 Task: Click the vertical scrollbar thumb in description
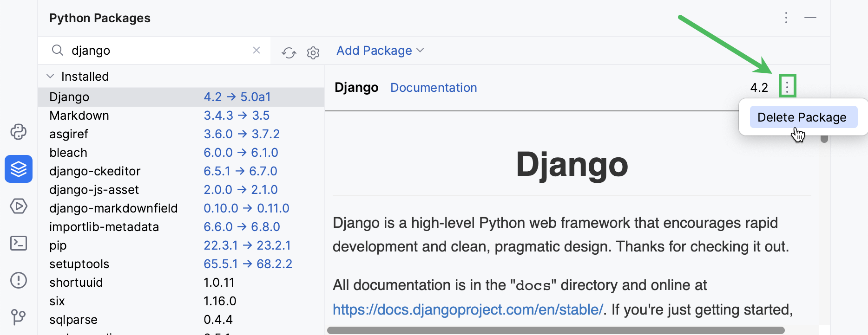pos(824,138)
